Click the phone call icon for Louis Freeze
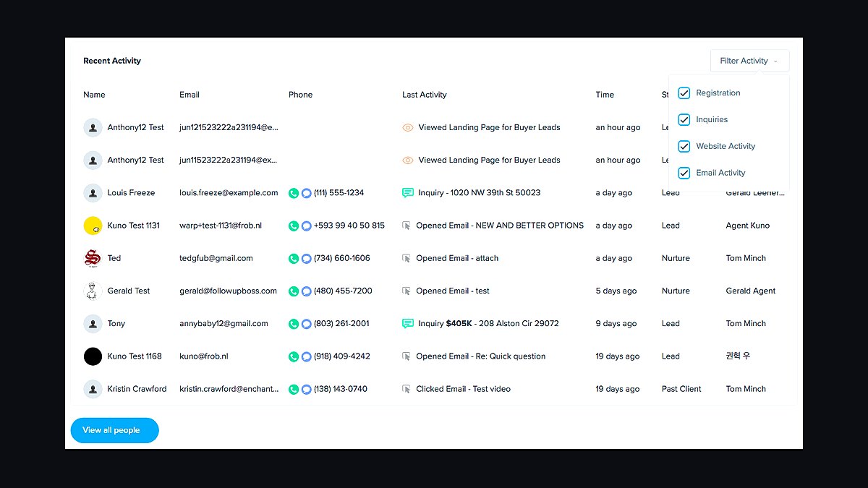 click(x=294, y=193)
